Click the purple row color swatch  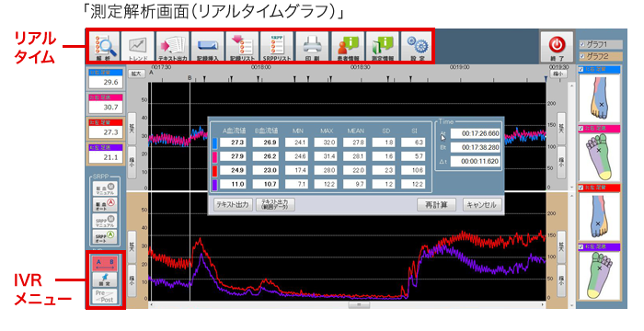[x=214, y=185]
